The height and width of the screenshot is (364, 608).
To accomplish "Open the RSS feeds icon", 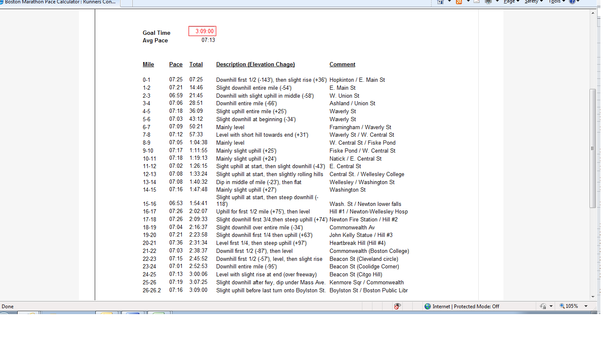I will pyautogui.click(x=459, y=2).
